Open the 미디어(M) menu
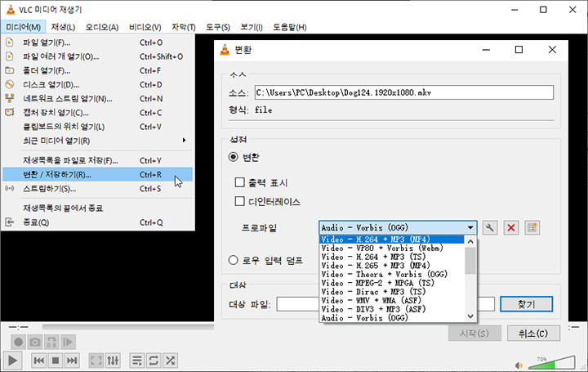 click(x=23, y=27)
